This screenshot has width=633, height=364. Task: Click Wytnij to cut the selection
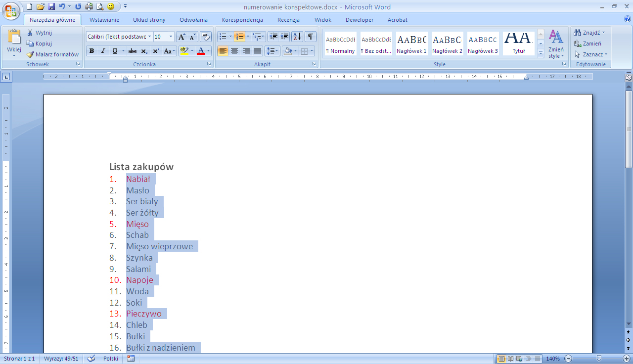40,33
